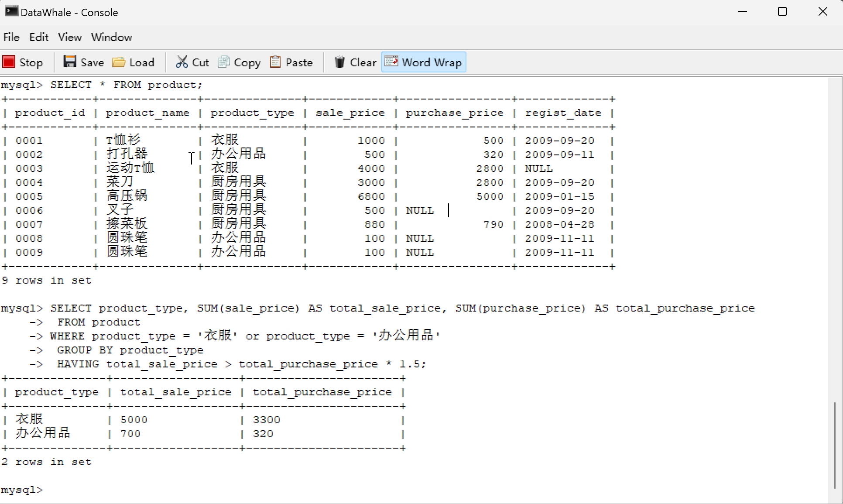Click the red Stop icon
This screenshot has height=504, width=843.
[x=9, y=62]
